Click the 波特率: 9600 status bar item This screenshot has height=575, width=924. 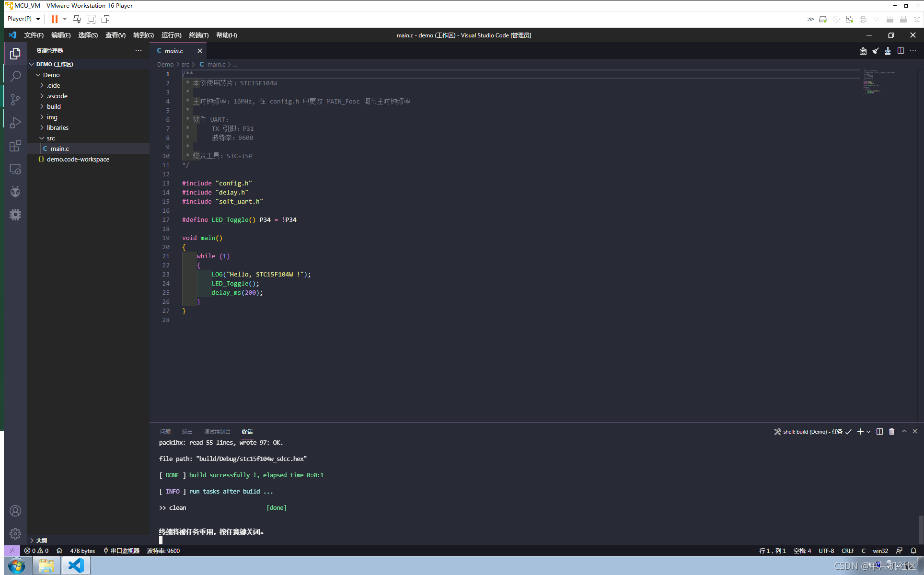[163, 551]
